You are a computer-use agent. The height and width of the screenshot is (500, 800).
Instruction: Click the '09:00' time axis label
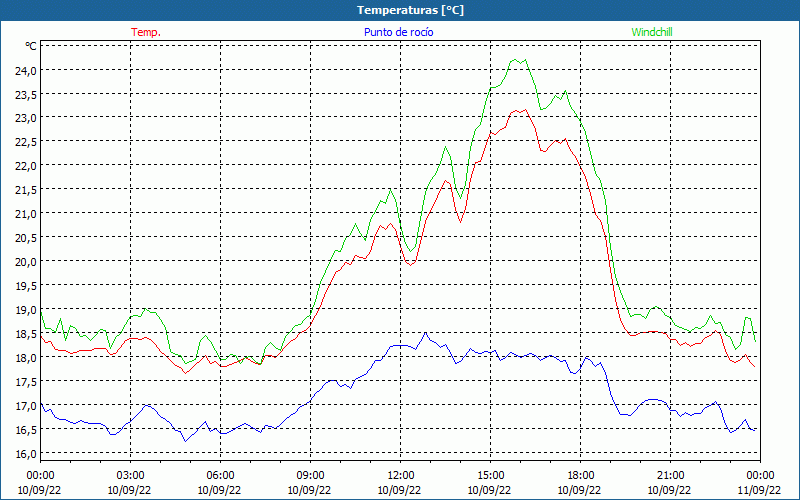[310, 476]
